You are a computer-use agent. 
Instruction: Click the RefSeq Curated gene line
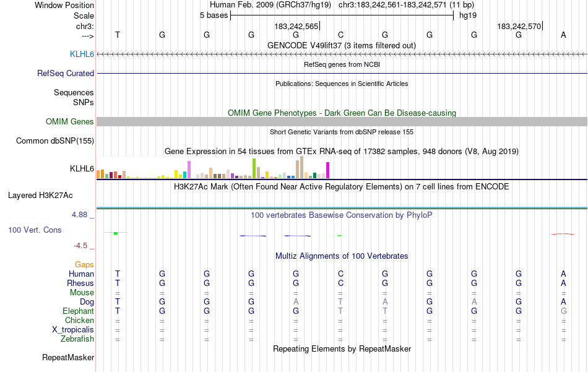click(x=342, y=73)
